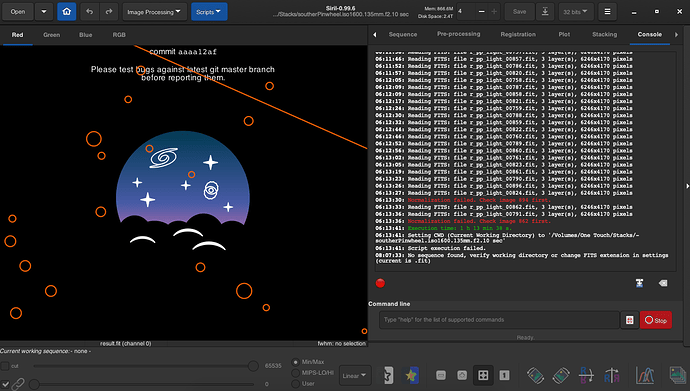Open the 32 bits dropdown

[576, 12]
